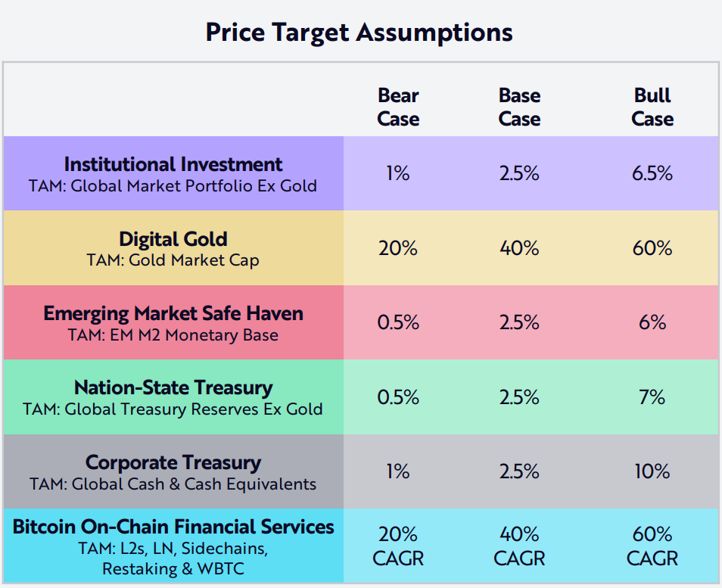
Task: Click the Nation-State Treasury row label
Action: tap(173, 387)
